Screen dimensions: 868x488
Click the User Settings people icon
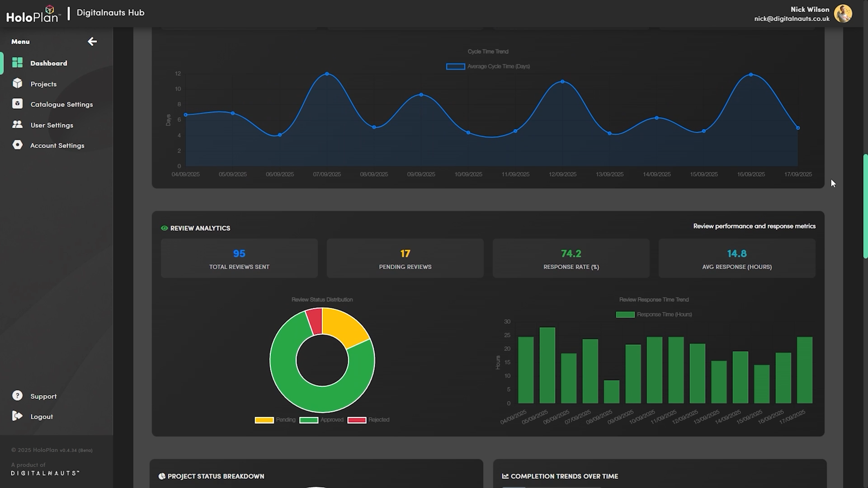coord(18,125)
